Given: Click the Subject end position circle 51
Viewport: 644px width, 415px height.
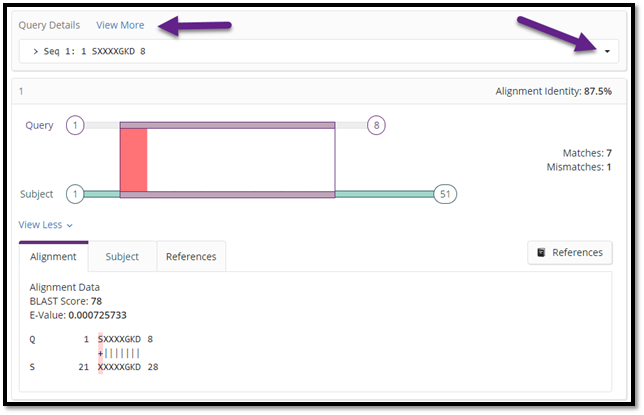Looking at the screenshot, I should click(445, 194).
